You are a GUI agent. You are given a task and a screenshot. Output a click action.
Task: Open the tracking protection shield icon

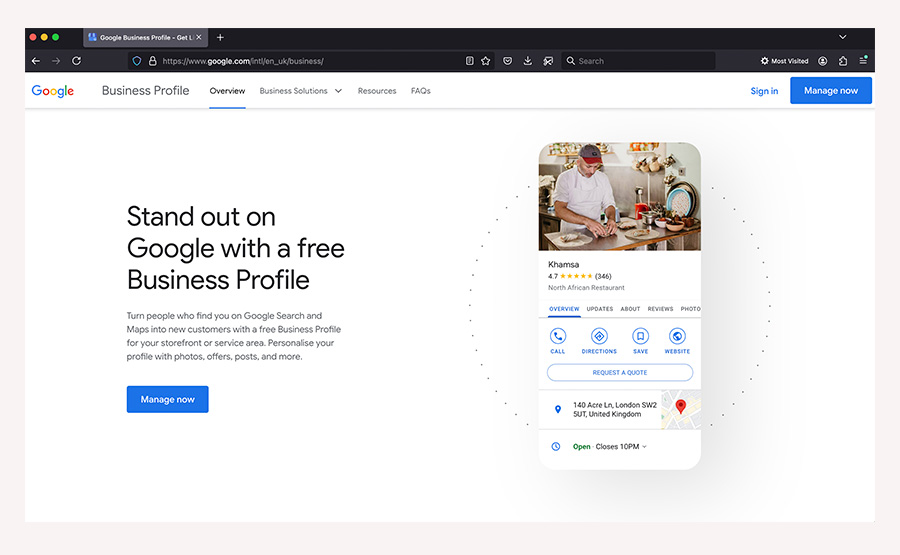[x=137, y=61]
